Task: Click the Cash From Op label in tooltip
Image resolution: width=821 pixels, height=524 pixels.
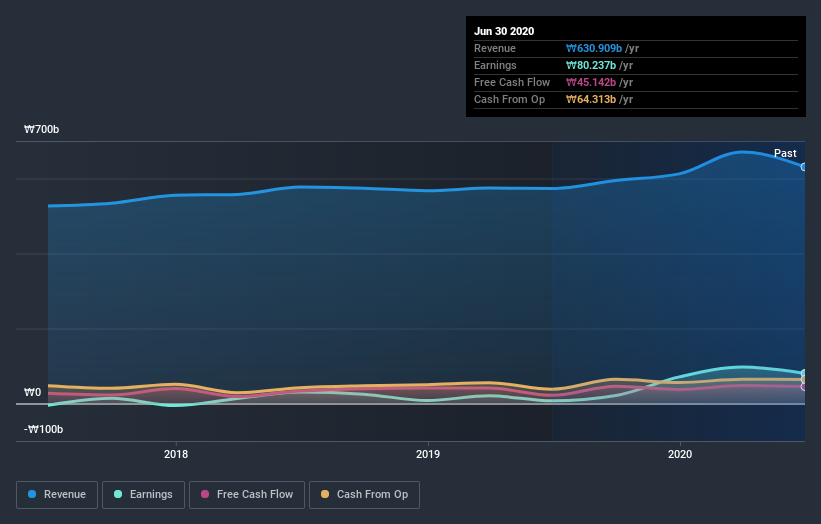Action: point(509,99)
